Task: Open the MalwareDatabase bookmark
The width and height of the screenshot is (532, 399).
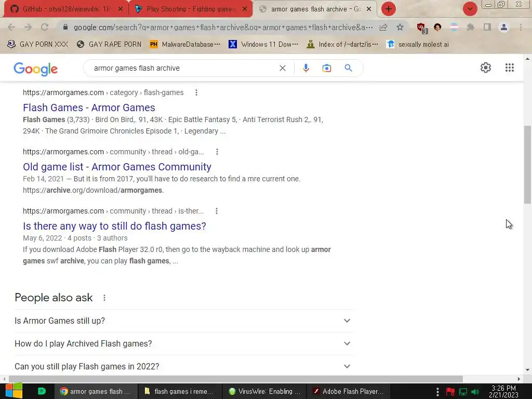Action: point(185,45)
